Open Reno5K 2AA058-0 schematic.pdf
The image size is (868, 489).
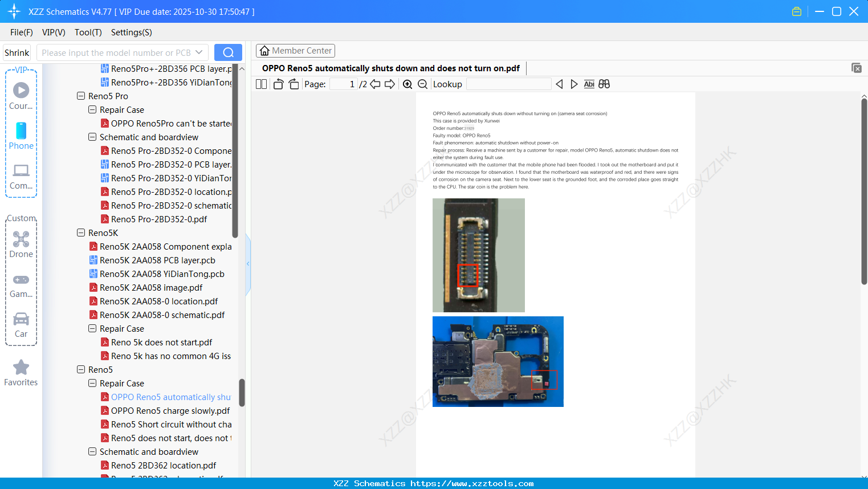click(x=162, y=315)
